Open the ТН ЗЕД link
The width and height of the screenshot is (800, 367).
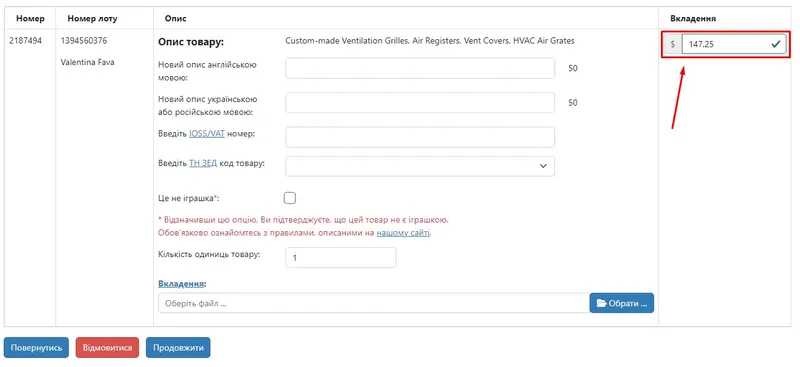tap(203, 163)
